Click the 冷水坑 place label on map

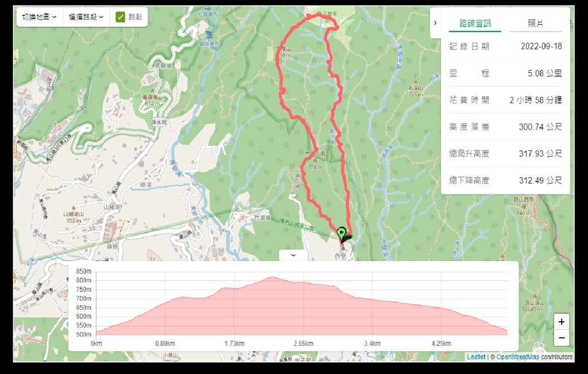[x=160, y=122]
